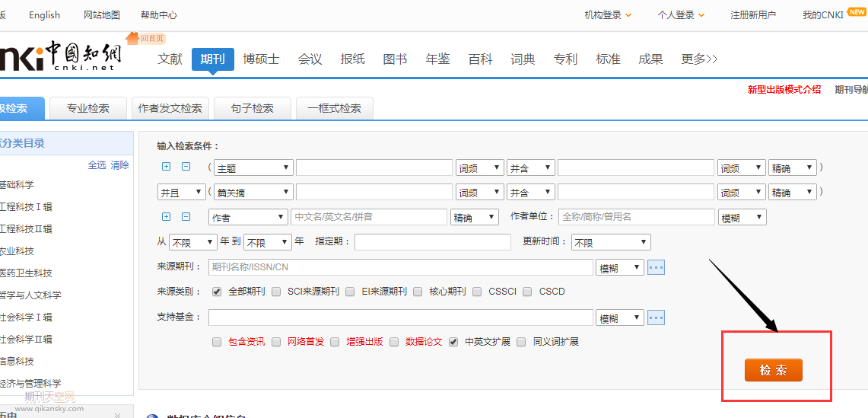
Task: Add a row using the 作者 row plus icon
Action: click(167, 217)
